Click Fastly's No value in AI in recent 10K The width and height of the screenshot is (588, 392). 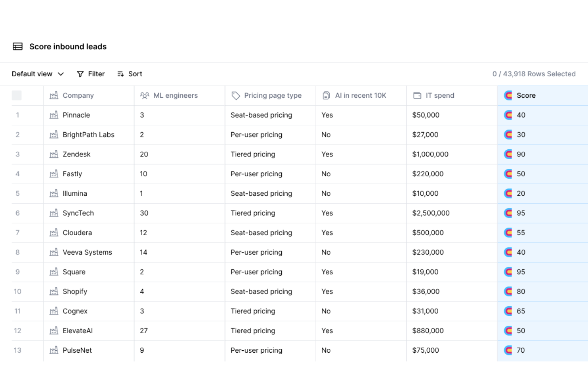point(326,174)
